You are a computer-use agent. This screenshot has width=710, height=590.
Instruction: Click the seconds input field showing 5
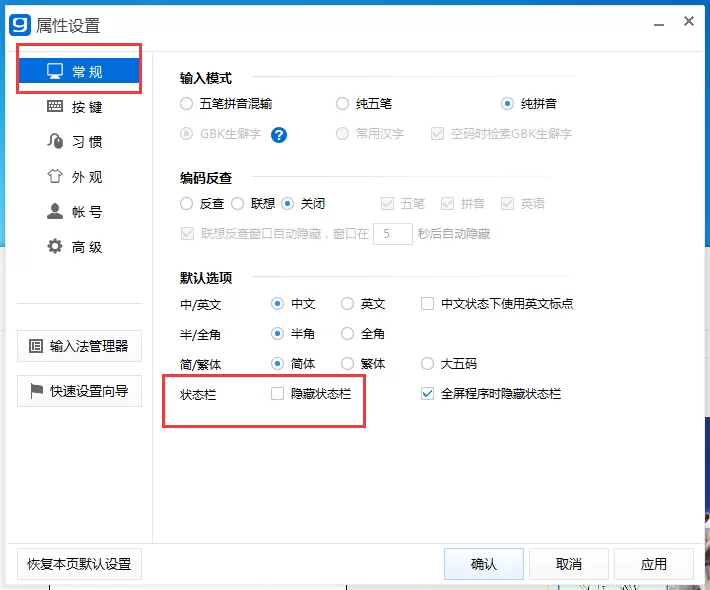[x=393, y=234]
